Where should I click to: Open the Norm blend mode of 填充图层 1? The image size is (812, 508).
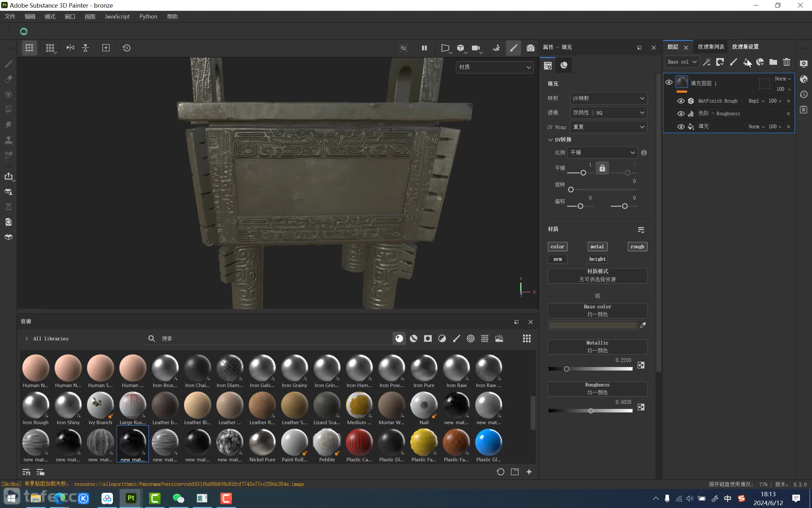tap(783, 79)
